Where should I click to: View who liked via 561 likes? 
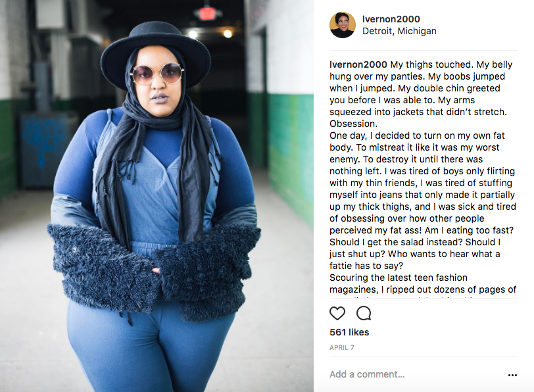pos(349,332)
